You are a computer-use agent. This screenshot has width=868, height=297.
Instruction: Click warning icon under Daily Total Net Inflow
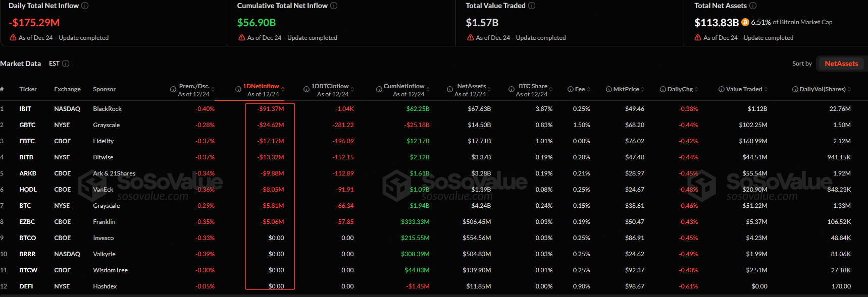pos(13,38)
